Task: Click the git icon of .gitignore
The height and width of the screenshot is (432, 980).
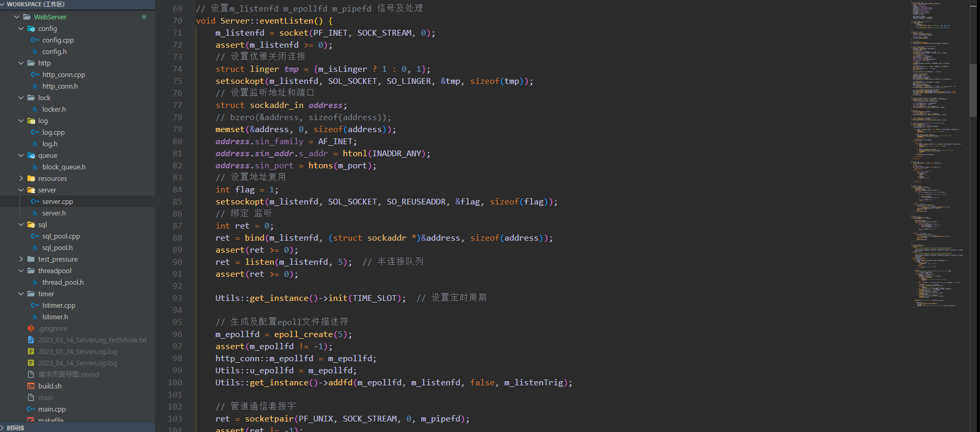Action: pyautogui.click(x=31, y=328)
